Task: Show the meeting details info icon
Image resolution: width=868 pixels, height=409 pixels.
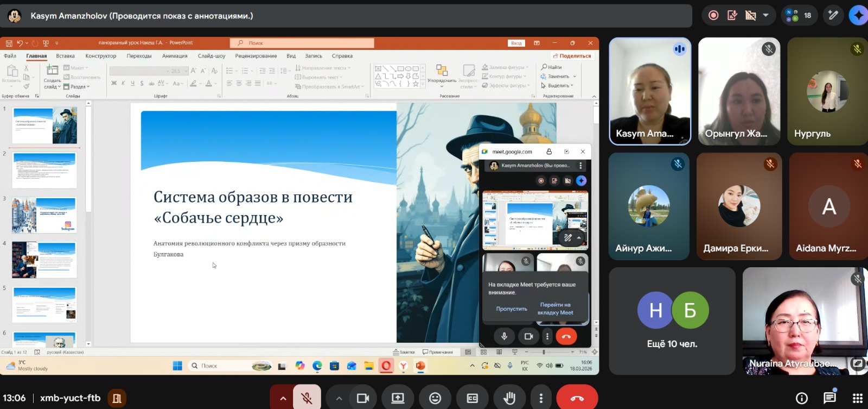Action: 801,398
